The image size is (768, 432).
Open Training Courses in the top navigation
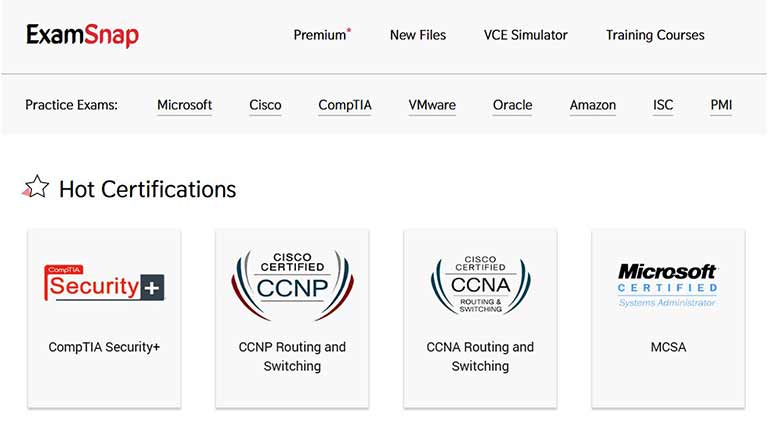point(655,35)
